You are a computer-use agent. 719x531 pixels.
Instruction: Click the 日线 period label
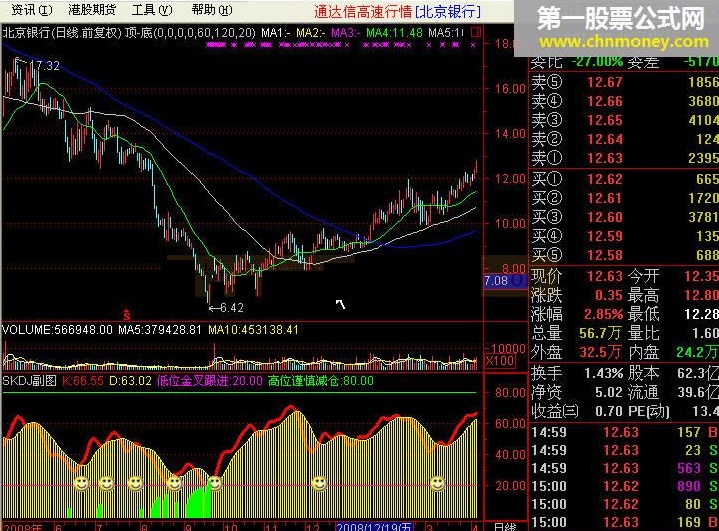pos(506,526)
